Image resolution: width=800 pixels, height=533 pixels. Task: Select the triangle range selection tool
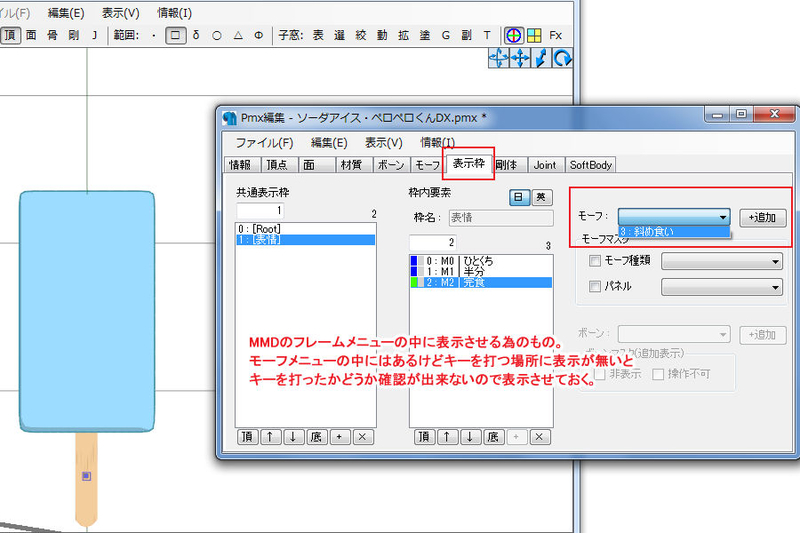point(238,36)
